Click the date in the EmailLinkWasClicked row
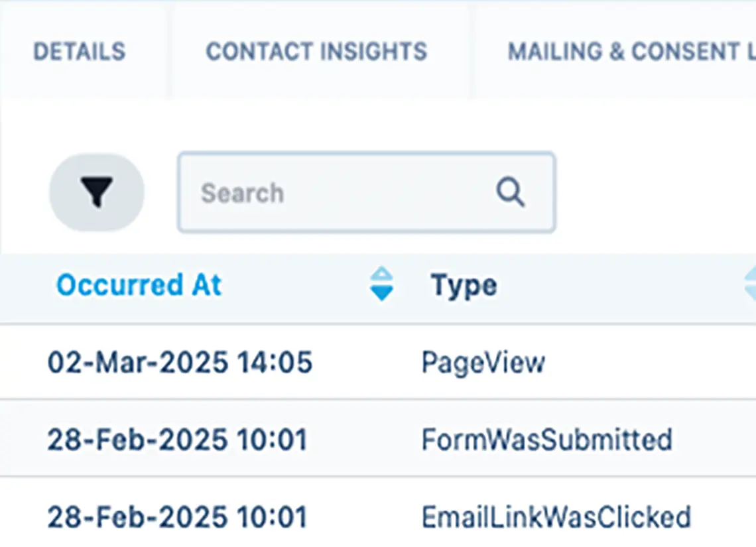 [177, 517]
